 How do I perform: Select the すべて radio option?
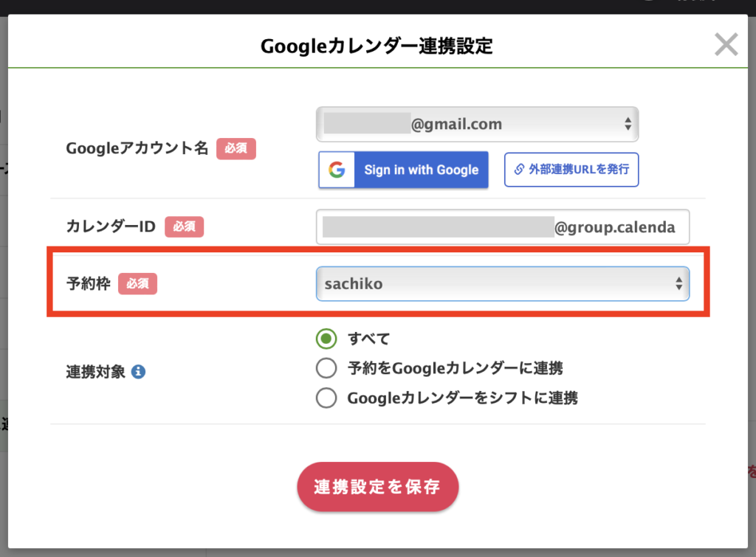click(326, 339)
